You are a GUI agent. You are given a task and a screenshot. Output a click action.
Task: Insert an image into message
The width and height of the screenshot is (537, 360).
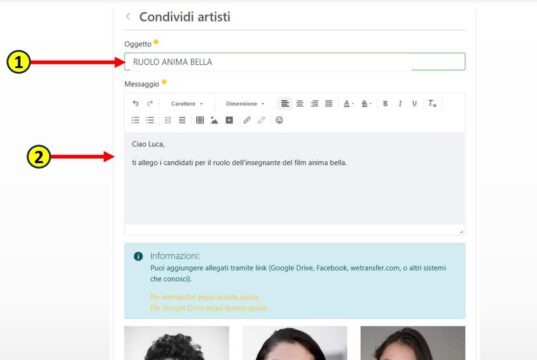214,120
